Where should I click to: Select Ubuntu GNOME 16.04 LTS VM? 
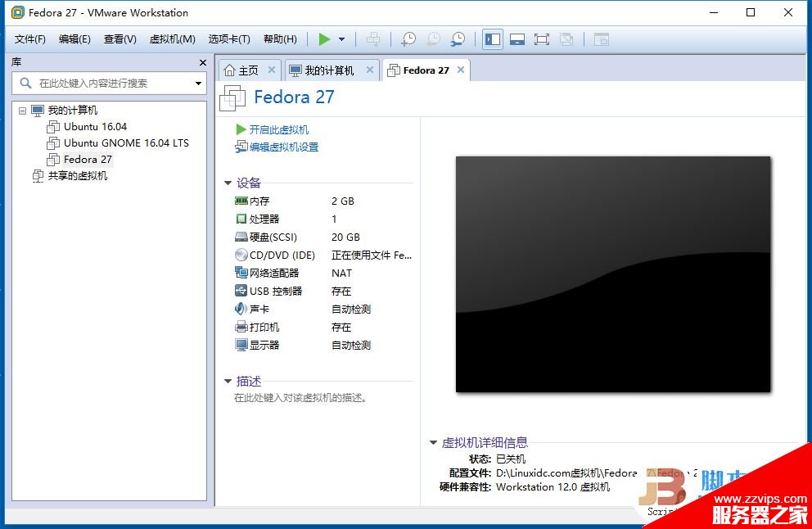[126, 143]
